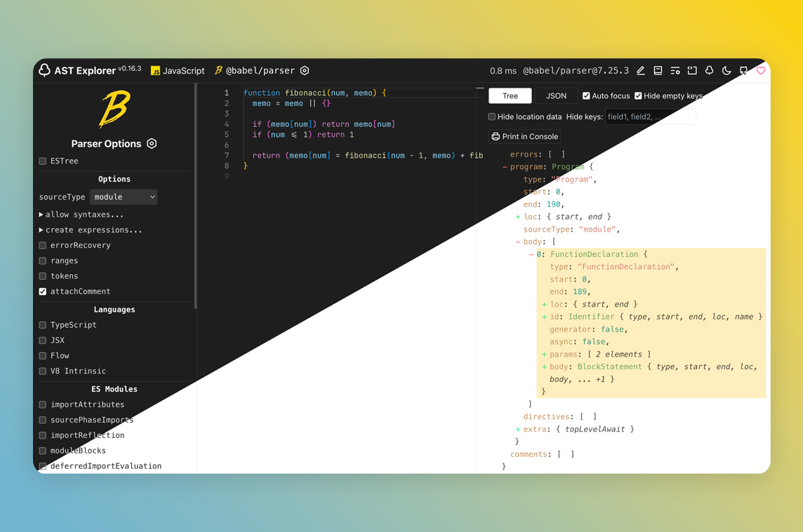This screenshot has height=532, width=803.
Task: Open the book documentation icon
Action: click(658, 71)
